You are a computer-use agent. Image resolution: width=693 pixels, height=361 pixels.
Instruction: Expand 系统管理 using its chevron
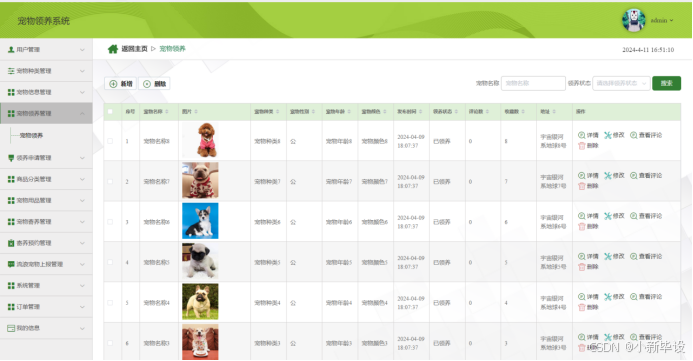(x=82, y=286)
